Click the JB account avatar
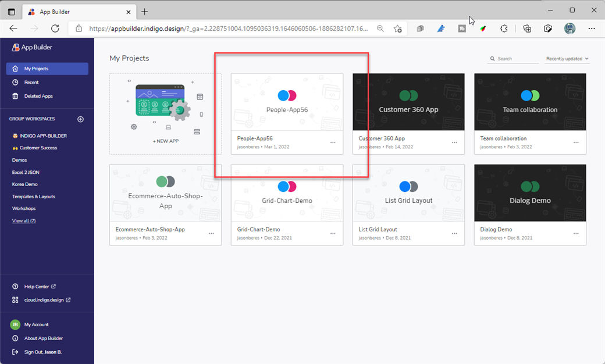Image resolution: width=605 pixels, height=364 pixels. [x=15, y=324]
